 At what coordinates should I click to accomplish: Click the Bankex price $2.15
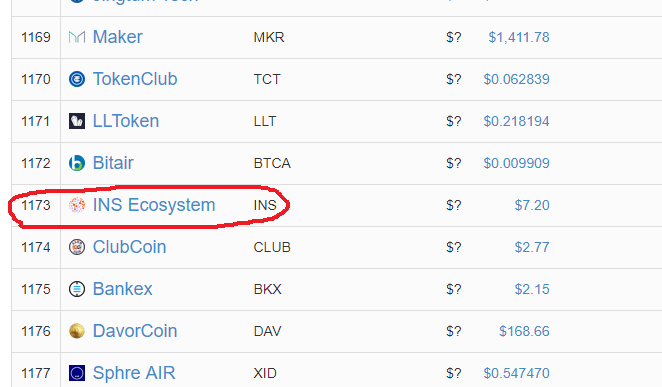pos(532,290)
